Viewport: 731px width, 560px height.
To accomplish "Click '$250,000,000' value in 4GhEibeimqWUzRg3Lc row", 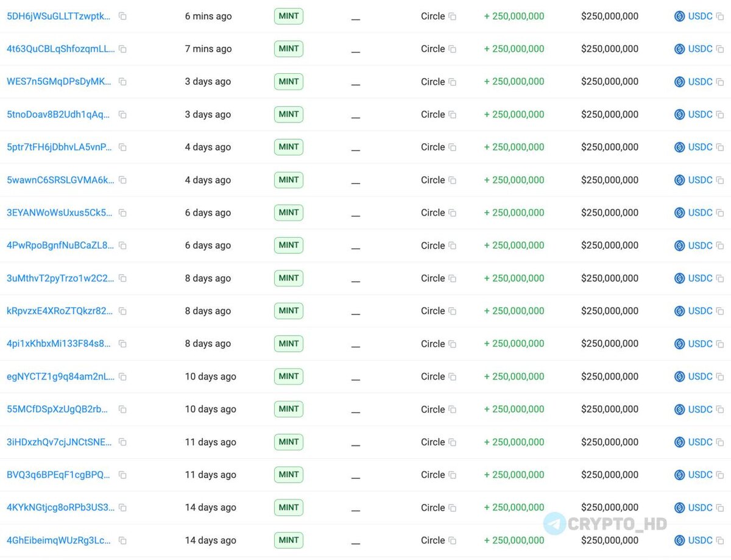I will pos(610,541).
